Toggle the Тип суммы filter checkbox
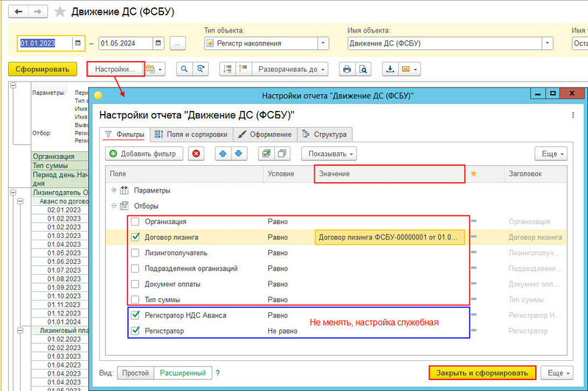This screenshot has height=391, width=588. click(x=135, y=300)
